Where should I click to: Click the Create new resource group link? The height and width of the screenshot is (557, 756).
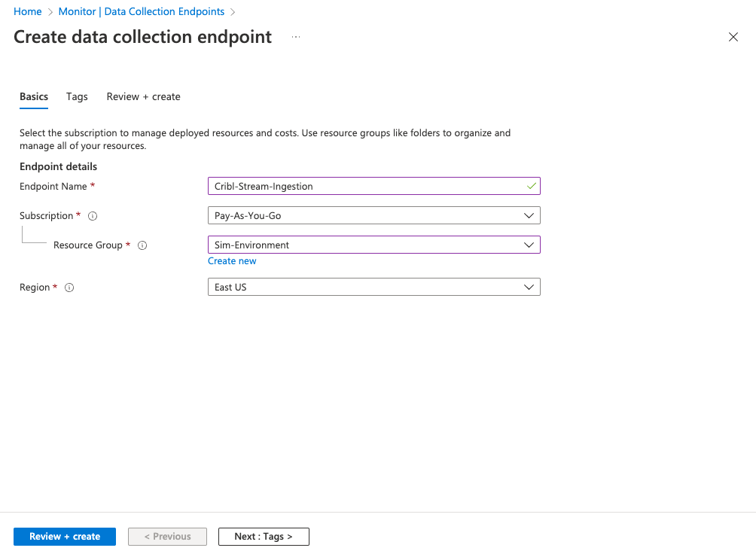(232, 261)
